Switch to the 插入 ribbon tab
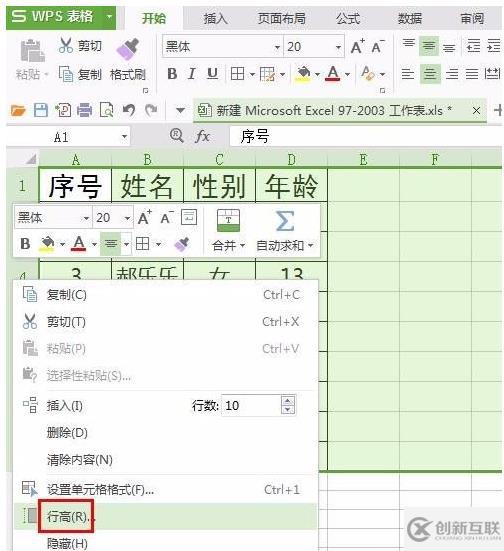 pyautogui.click(x=215, y=18)
